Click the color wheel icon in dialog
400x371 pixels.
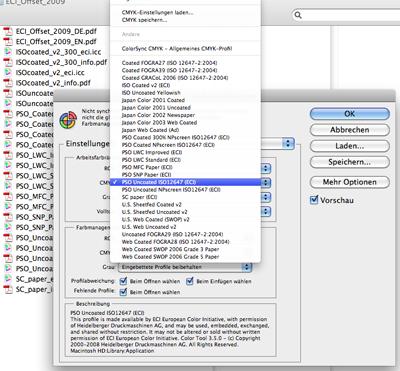point(68,120)
